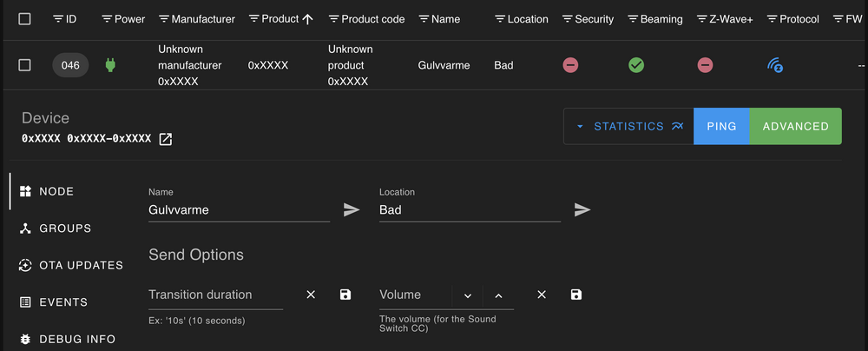
Task: Select the node 046 row checkbox
Action: (x=24, y=65)
